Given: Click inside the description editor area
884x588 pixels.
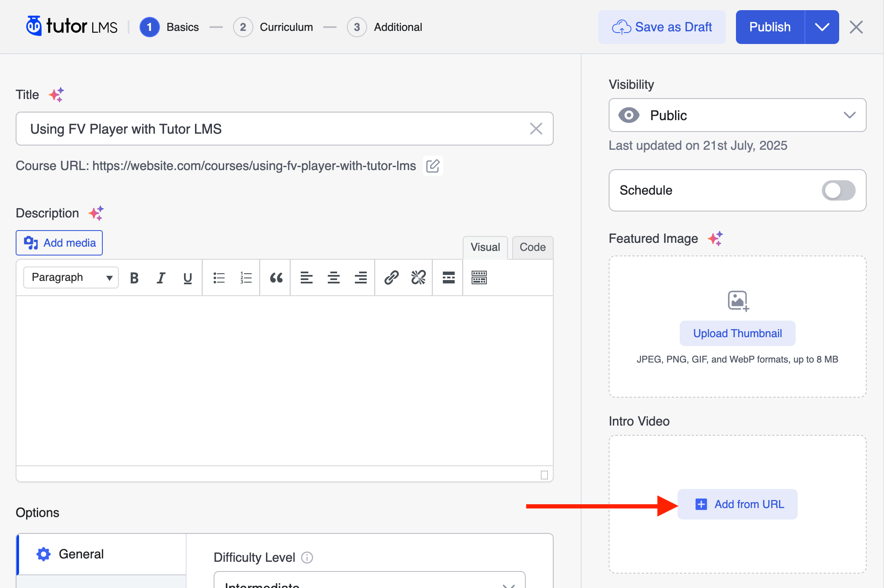Looking at the screenshot, I should point(285,381).
